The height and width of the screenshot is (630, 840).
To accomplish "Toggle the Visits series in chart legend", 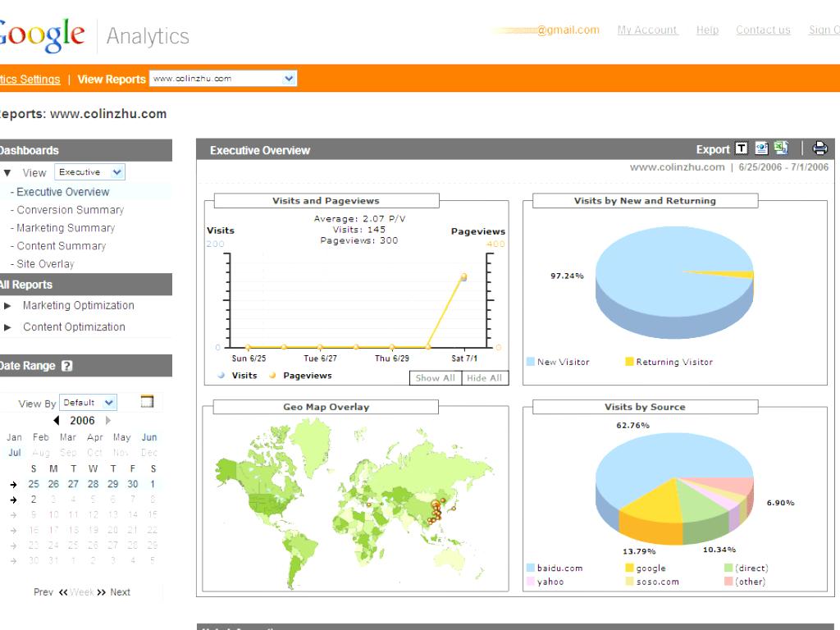I will 244,376.
